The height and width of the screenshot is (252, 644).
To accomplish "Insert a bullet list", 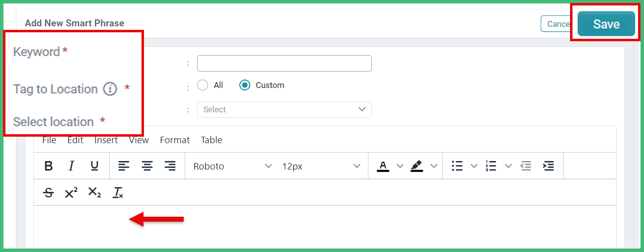I will pyautogui.click(x=457, y=166).
